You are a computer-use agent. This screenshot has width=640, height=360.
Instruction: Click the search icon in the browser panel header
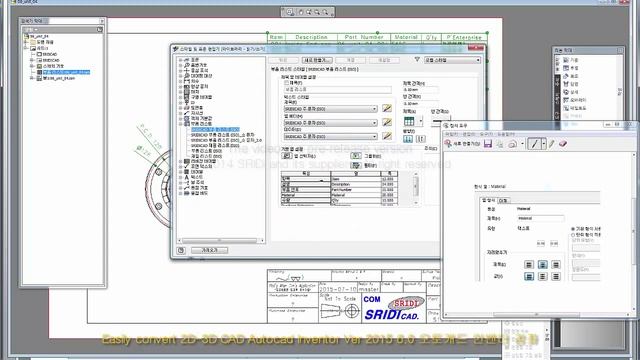pos(100,30)
